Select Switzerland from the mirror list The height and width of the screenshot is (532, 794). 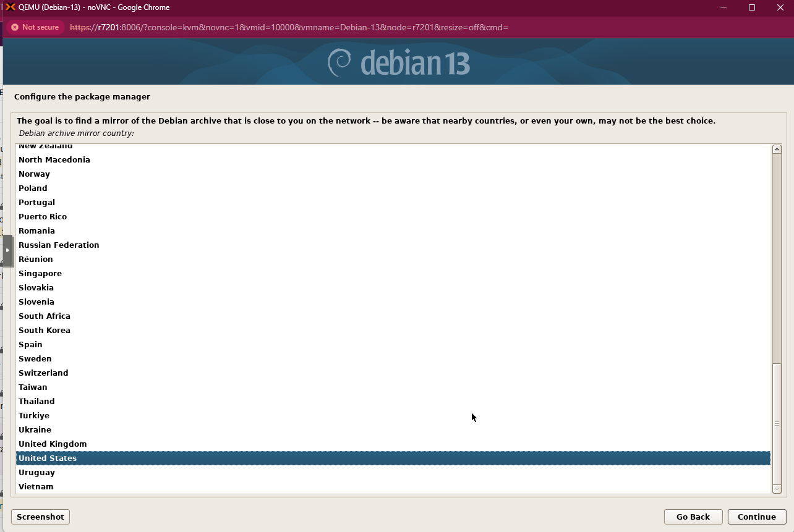43,373
